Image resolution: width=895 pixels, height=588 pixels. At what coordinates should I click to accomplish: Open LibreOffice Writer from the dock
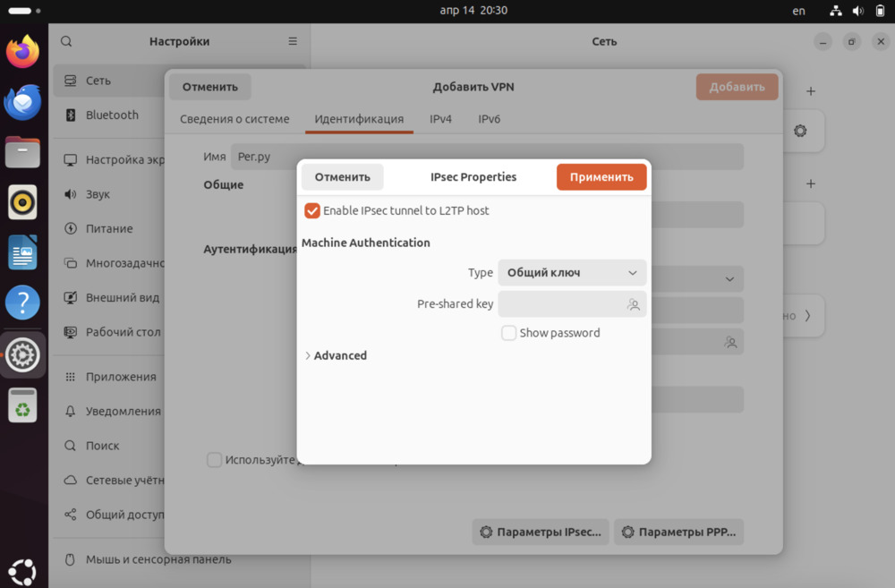click(x=22, y=253)
